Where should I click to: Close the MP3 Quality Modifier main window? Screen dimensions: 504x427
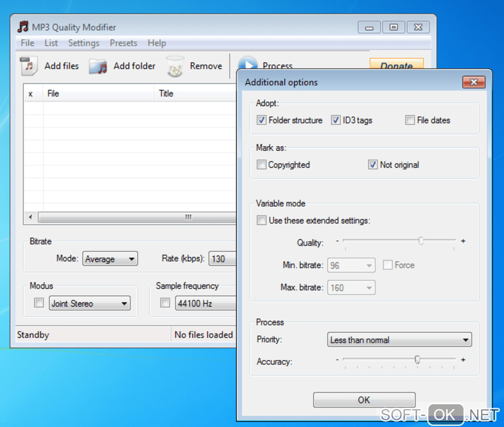[418, 27]
